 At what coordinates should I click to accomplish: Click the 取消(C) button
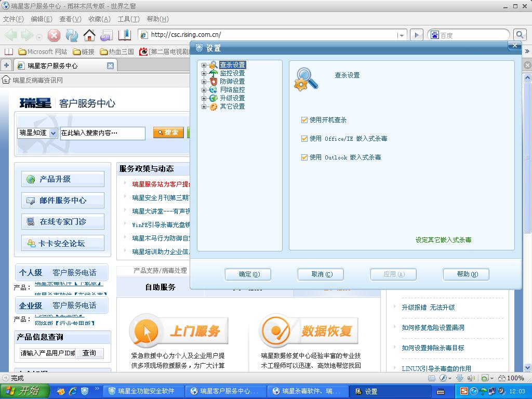(x=321, y=274)
